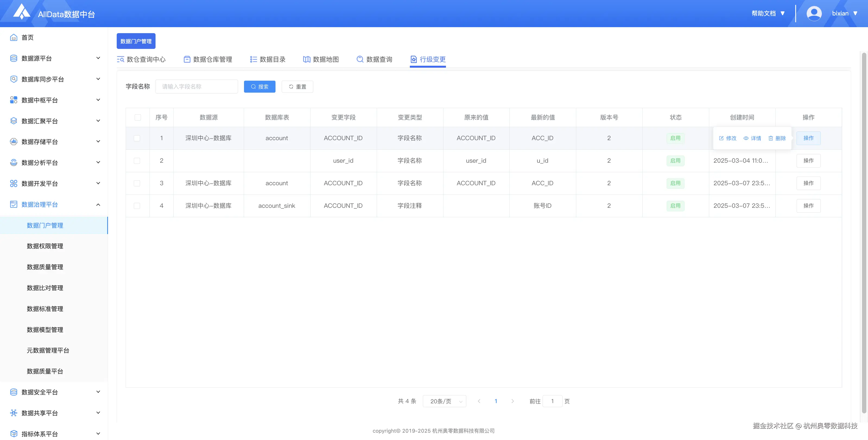The image size is (868, 440).
Task: Click the 数据共享平台 sidebar icon
Action: point(14,413)
